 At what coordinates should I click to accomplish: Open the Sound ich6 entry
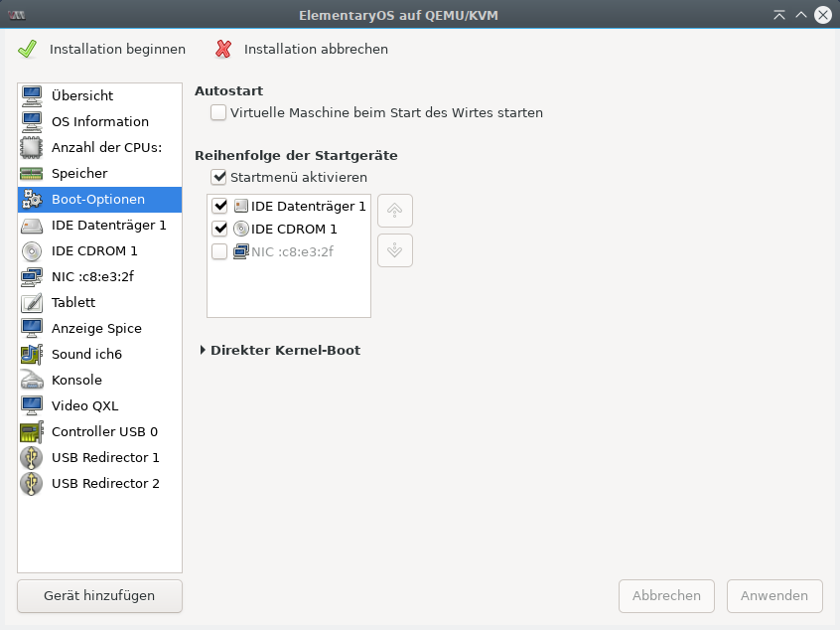pyautogui.click(x=99, y=354)
